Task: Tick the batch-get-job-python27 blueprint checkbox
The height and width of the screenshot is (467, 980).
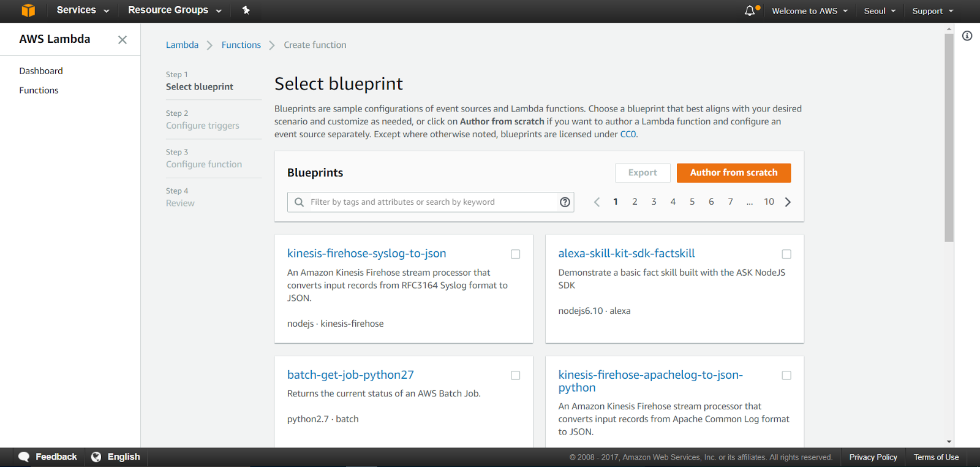Action: tap(516, 376)
